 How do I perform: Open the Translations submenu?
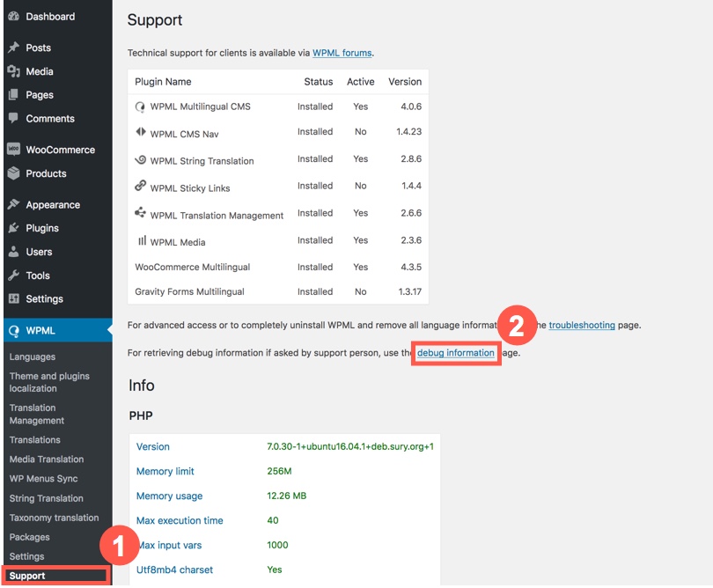pyautogui.click(x=34, y=440)
